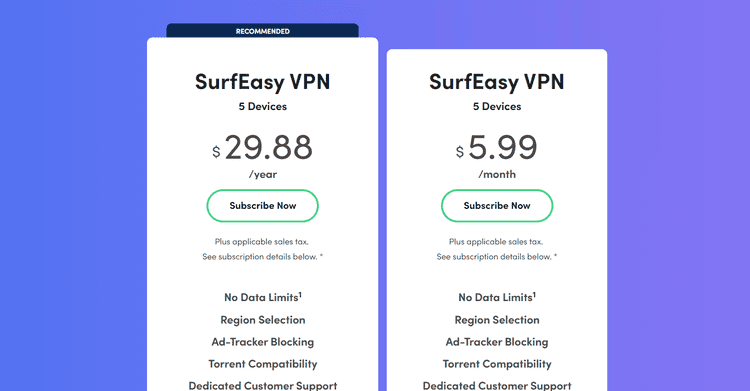This screenshot has width=750, height=391.
Task: Click Ad-Tracker Blocking in the monthly plan
Action: (x=497, y=342)
